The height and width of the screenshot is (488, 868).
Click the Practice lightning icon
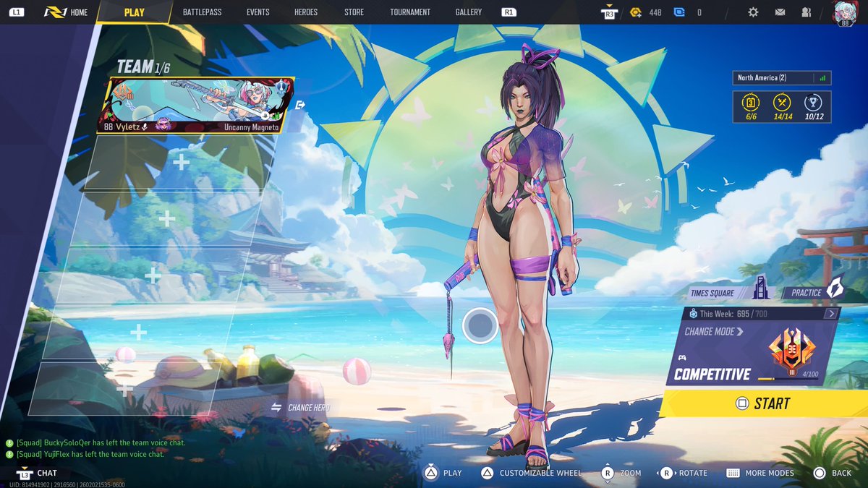835,288
